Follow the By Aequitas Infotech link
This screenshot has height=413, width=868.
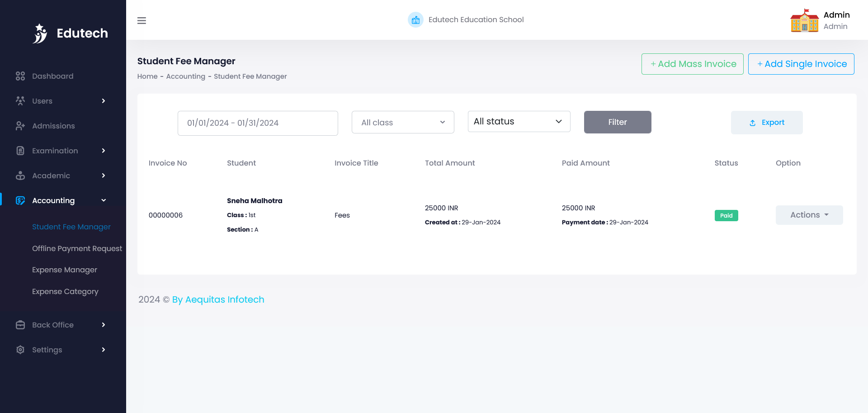218,299
